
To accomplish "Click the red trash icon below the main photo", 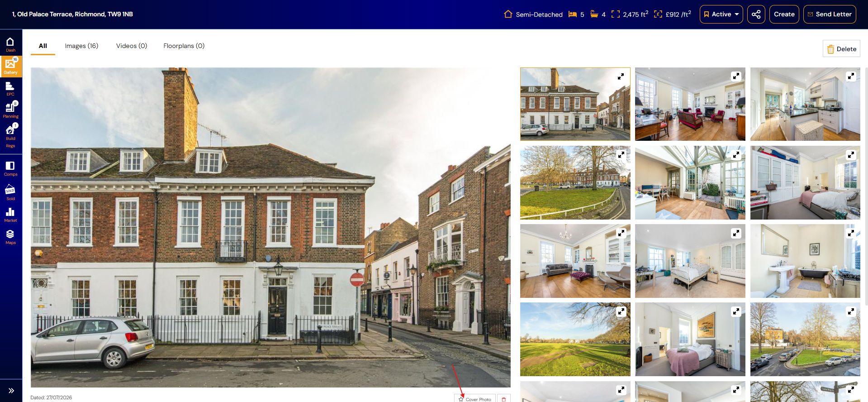I will pos(504,399).
